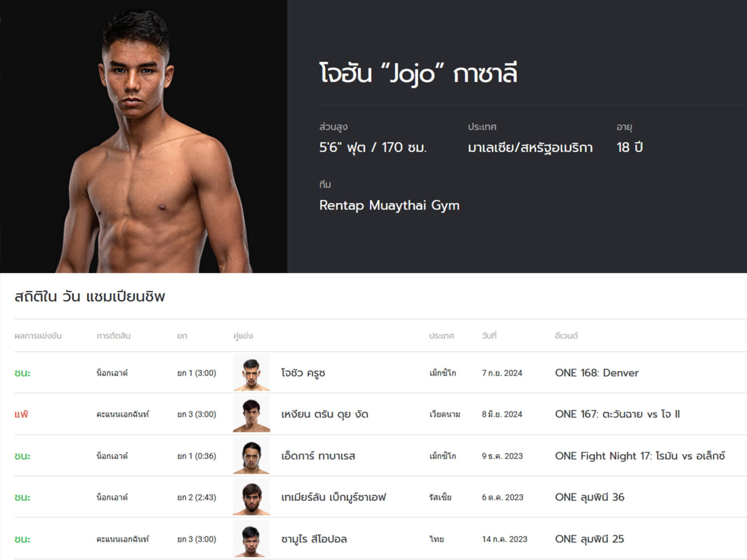This screenshot has width=747, height=560.
Task: Open the ONE ลุมพินี 25 event
Action: tap(589, 539)
